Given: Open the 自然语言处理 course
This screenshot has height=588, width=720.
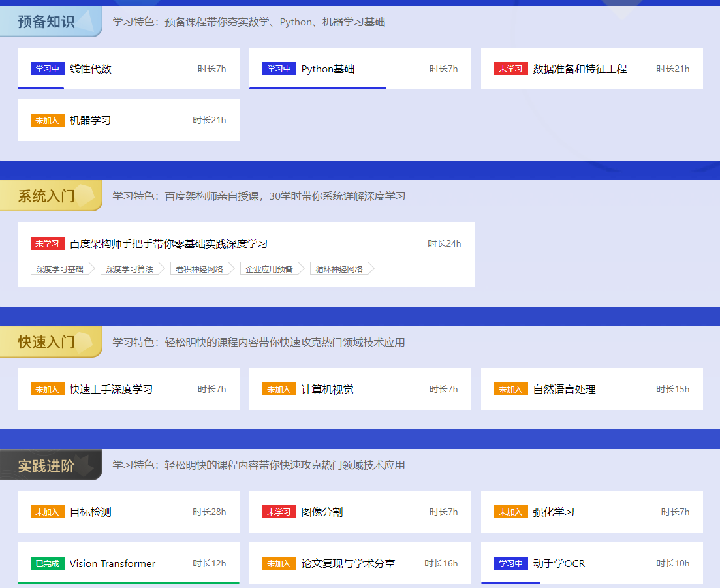Looking at the screenshot, I should (x=592, y=389).
